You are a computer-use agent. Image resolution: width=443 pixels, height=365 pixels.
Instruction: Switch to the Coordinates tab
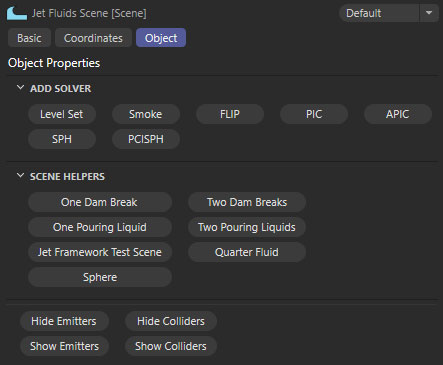click(x=93, y=38)
